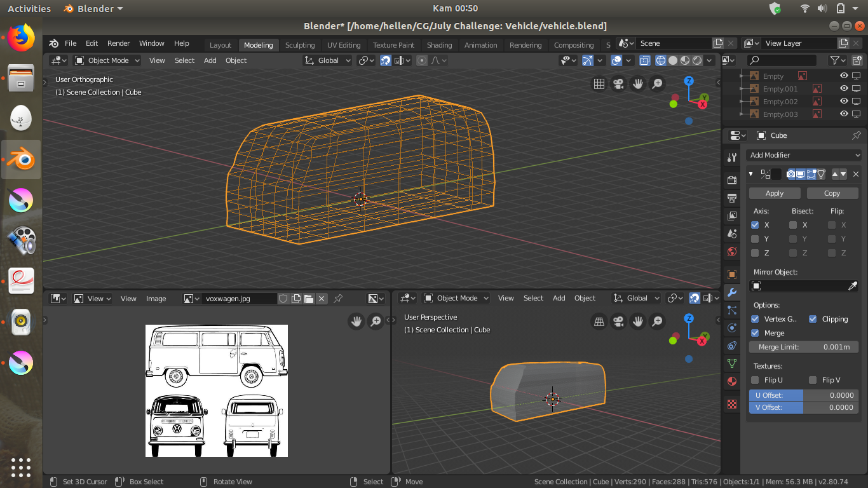This screenshot has height=488, width=868.
Task: Click the U Offset slider field
Action: (x=804, y=395)
